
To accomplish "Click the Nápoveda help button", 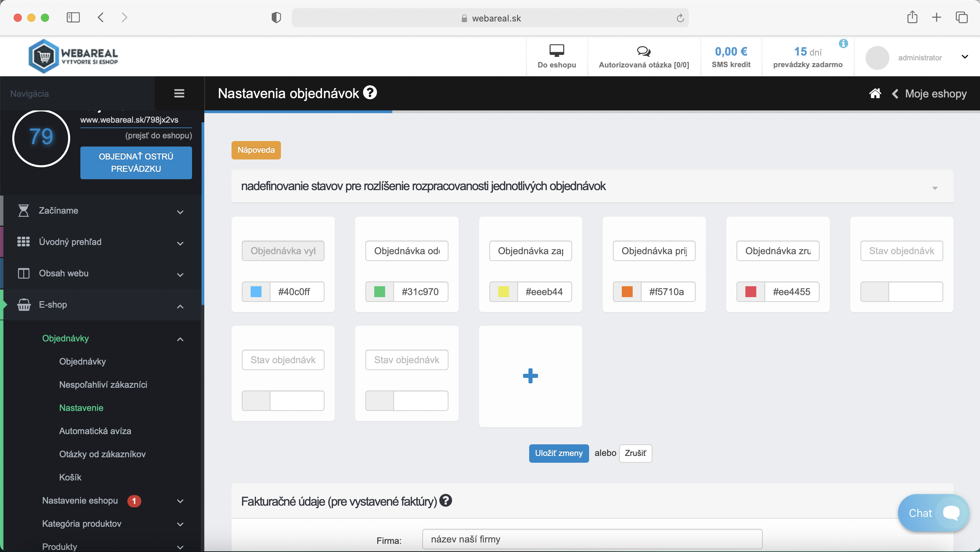I will pyautogui.click(x=256, y=150).
